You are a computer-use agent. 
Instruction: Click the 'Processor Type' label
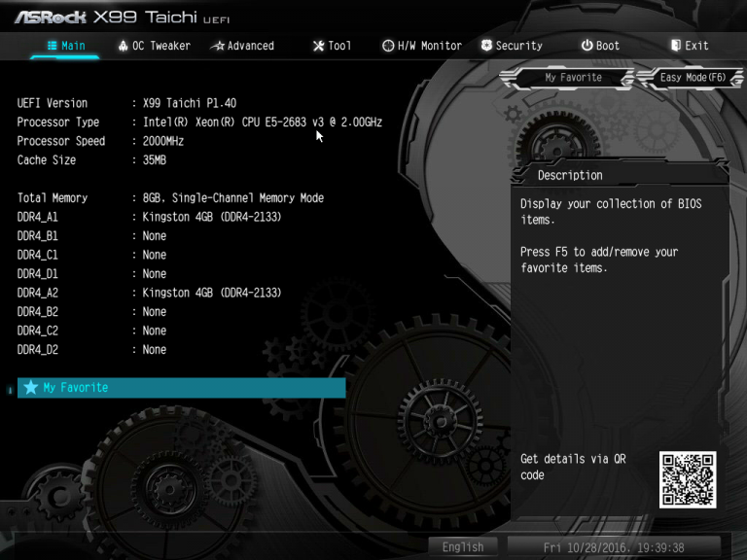click(58, 122)
